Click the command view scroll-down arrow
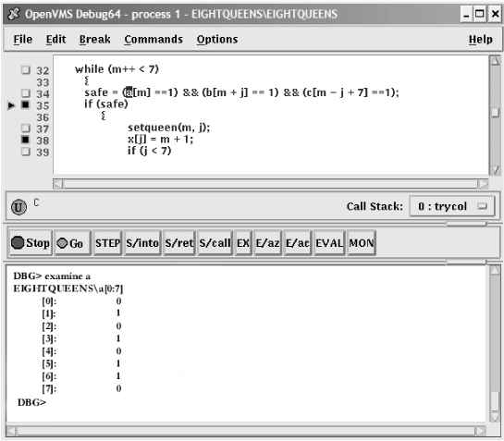The image size is (504, 441). click(495, 417)
